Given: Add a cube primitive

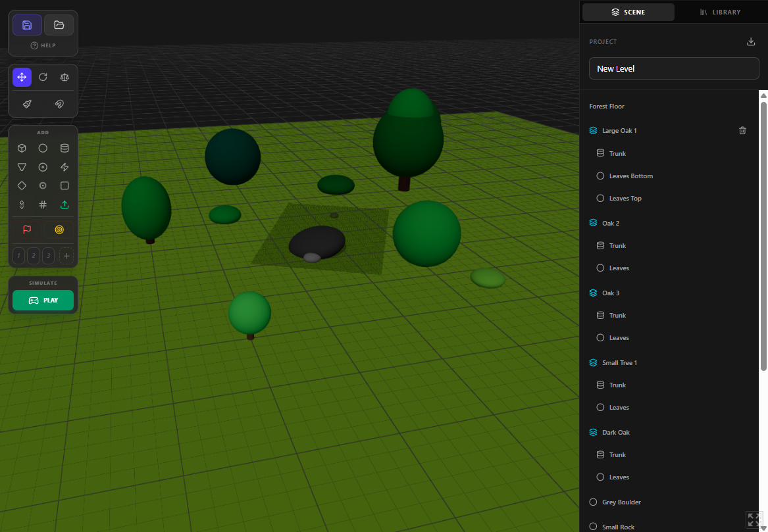Looking at the screenshot, I should (22, 148).
